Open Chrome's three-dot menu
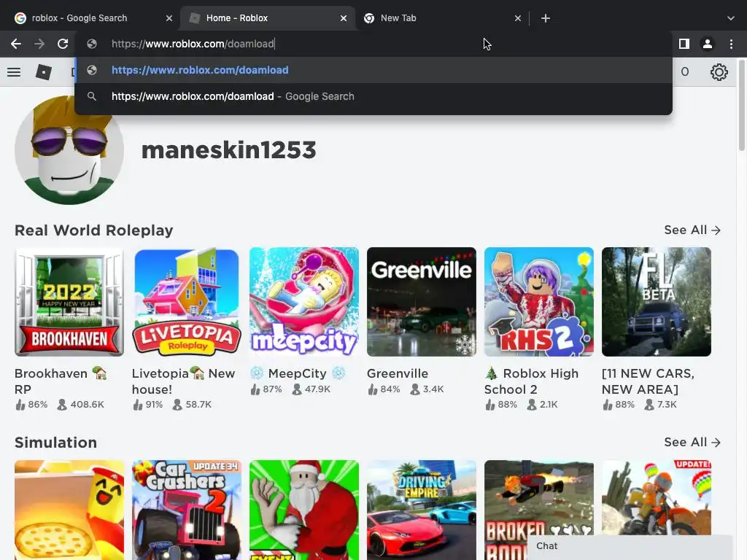Screen dimensions: 747x560 pyautogui.click(x=731, y=44)
